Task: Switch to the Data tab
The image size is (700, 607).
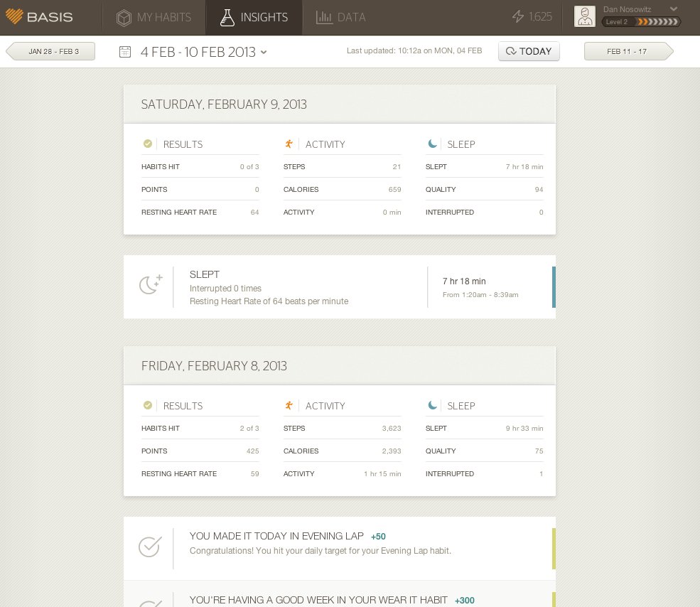Action: point(341,17)
